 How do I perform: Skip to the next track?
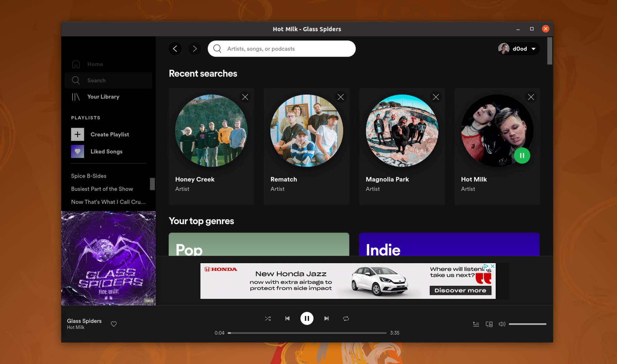click(x=326, y=318)
